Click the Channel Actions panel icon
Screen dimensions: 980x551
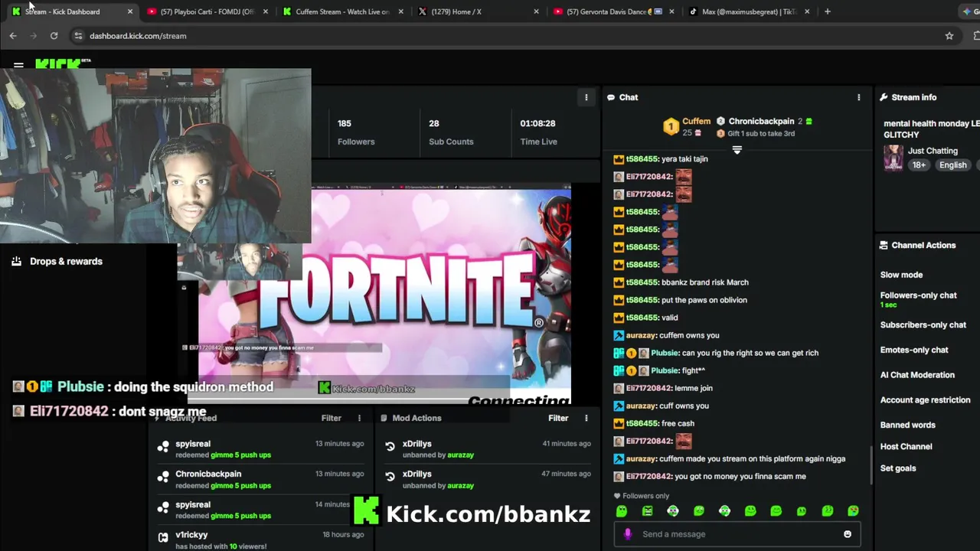tap(884, 246)
